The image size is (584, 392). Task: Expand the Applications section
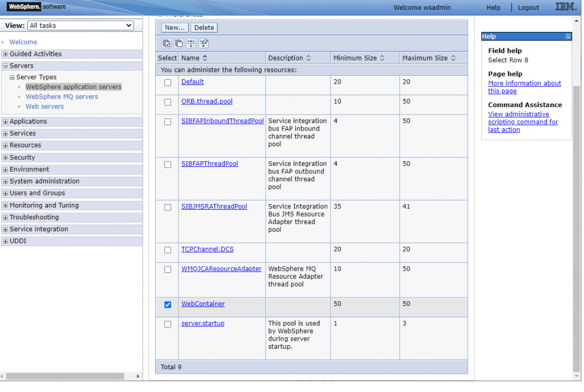click(5, 121)
